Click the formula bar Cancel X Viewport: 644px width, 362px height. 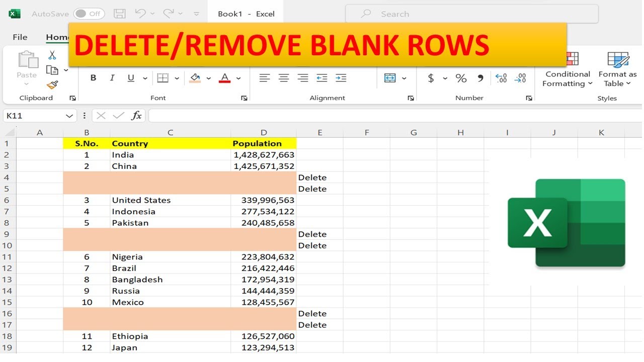coord(101,116)
